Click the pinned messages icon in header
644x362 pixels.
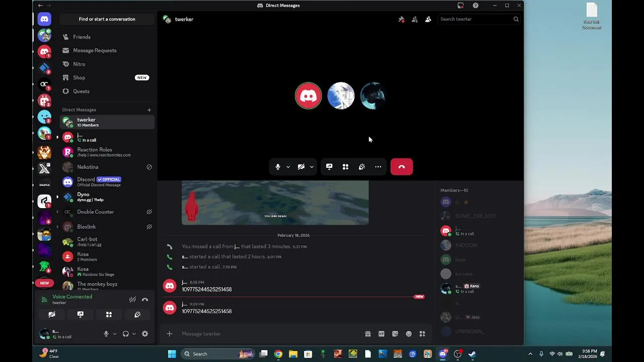401,19
